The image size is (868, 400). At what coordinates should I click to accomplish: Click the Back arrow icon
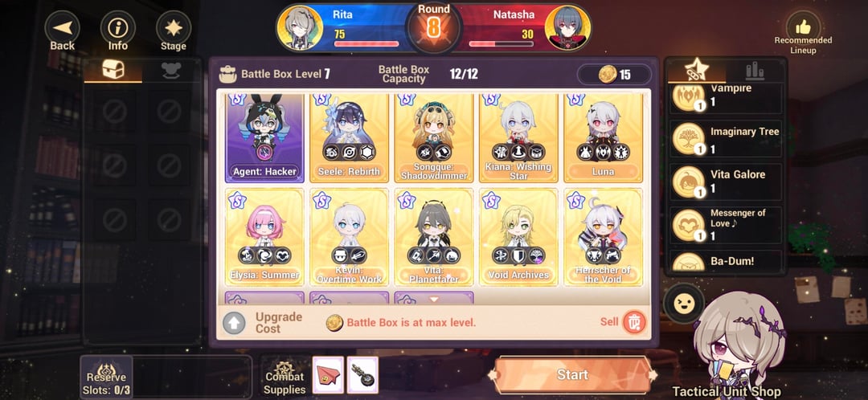coord(62,27)
